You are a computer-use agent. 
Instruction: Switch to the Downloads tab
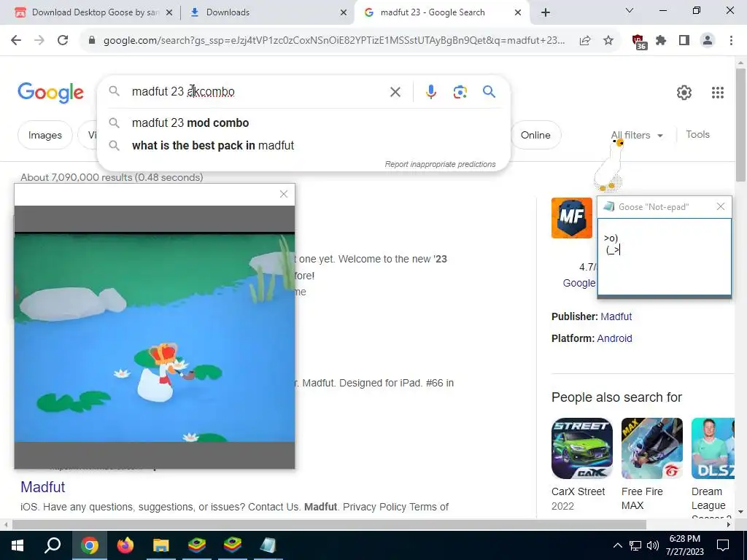[266, 12]
